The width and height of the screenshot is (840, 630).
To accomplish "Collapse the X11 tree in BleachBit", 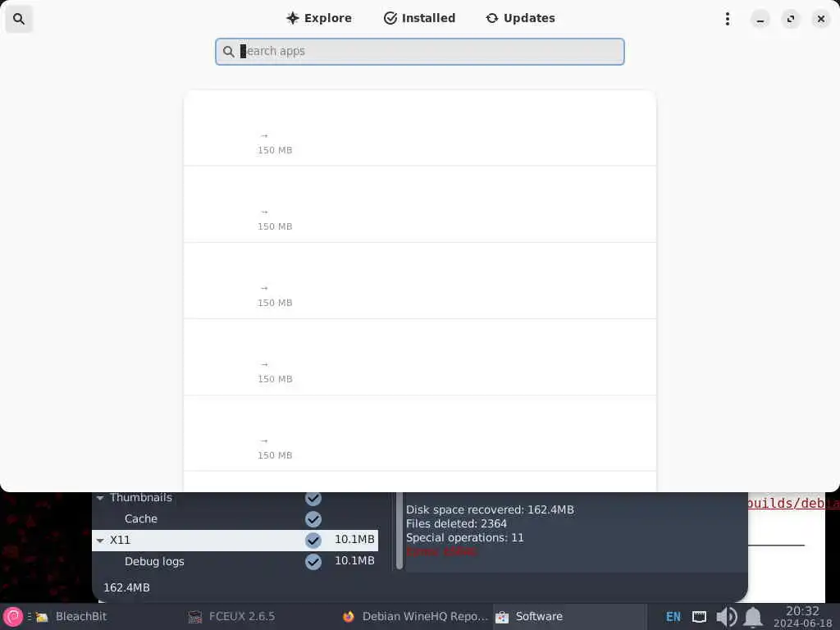I will [x=100, y=541].
